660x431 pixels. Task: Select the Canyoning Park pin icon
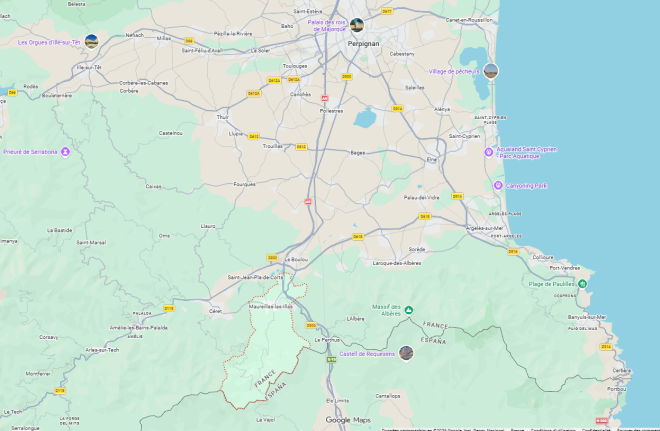pos(498,185)
